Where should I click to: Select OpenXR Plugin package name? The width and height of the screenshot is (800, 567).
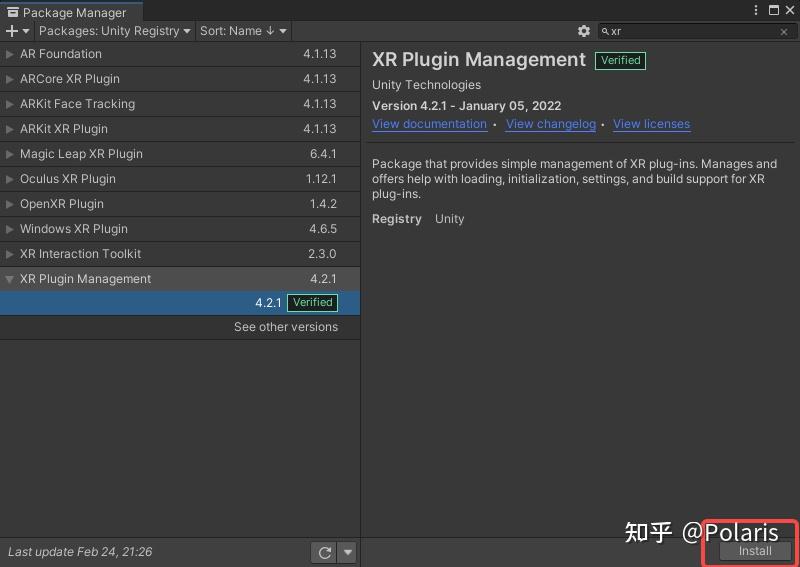(x=62, y=204)
